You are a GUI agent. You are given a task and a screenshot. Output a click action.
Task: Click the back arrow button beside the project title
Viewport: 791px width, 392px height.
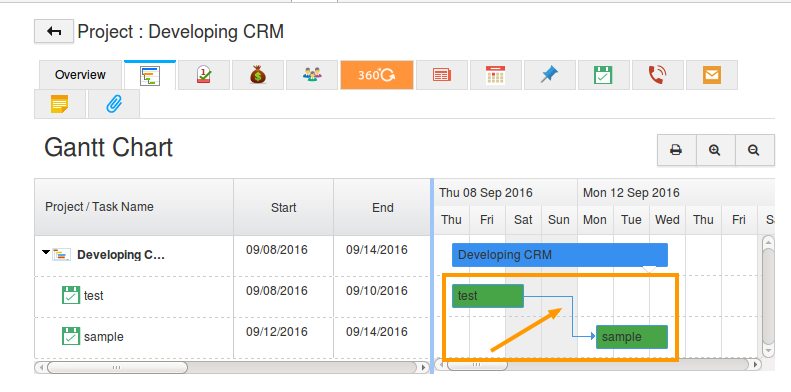click(x=53, y=31)
